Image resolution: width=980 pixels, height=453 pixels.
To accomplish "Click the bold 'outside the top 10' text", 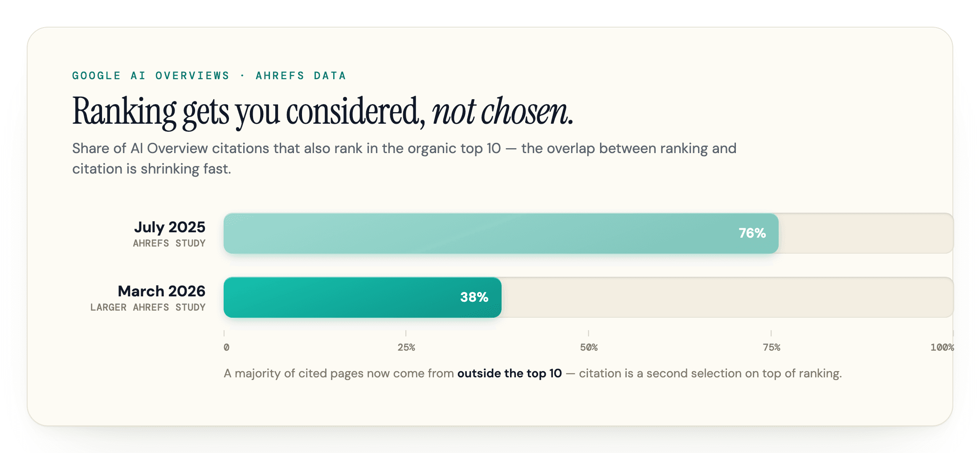I will coord(510,373).
